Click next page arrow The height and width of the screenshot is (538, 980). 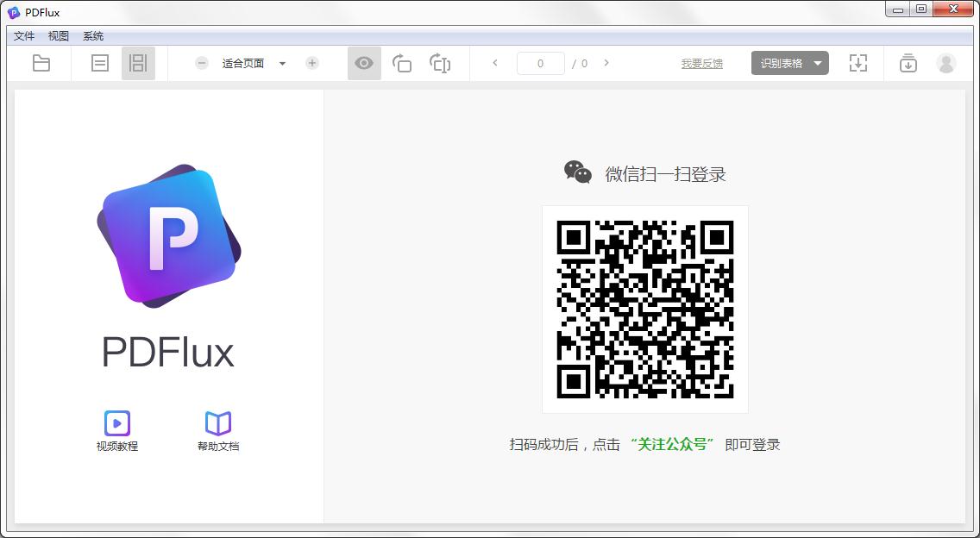point(606,63)
